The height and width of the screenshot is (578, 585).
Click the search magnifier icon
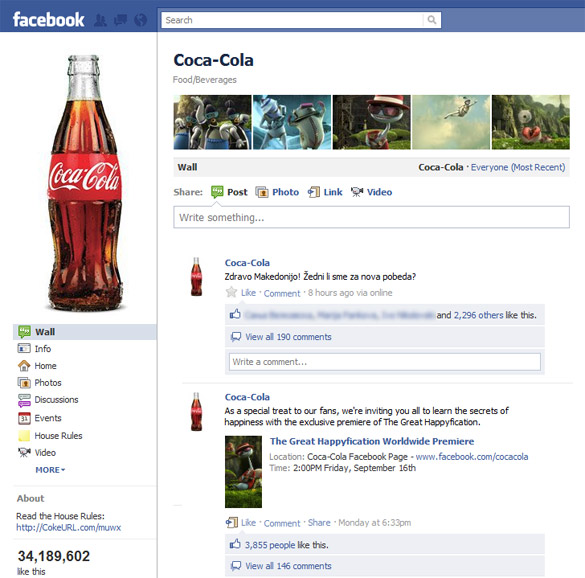[x=432, y=20]
